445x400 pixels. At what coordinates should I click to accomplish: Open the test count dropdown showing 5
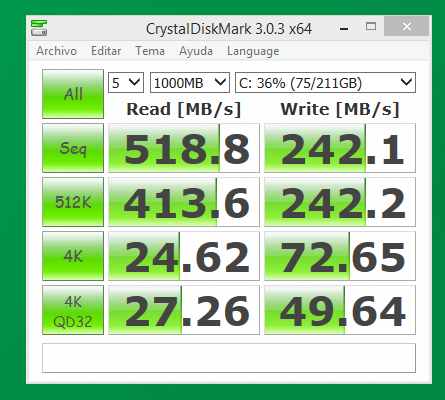click(x=126, y=82)
